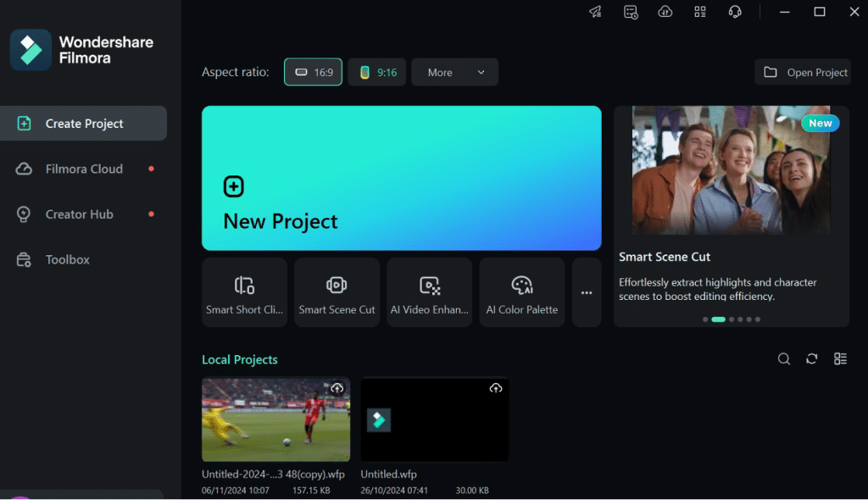This screenshot has height=500, width=868.
Task: Upload football project to cloud
Action: 337,388
